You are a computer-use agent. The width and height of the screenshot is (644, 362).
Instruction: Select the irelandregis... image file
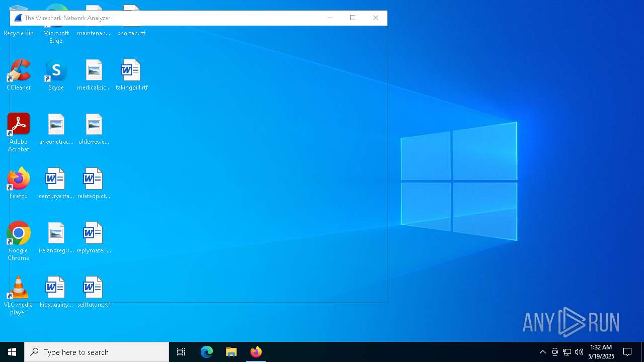pyautogui.click(x=56, y=238)
